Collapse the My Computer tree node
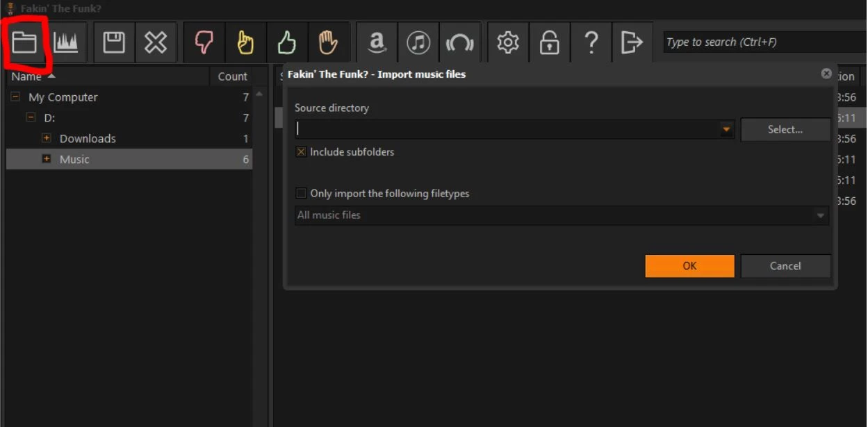The width and height of the screenshot is (868, 427). click(x=15, y=97)
